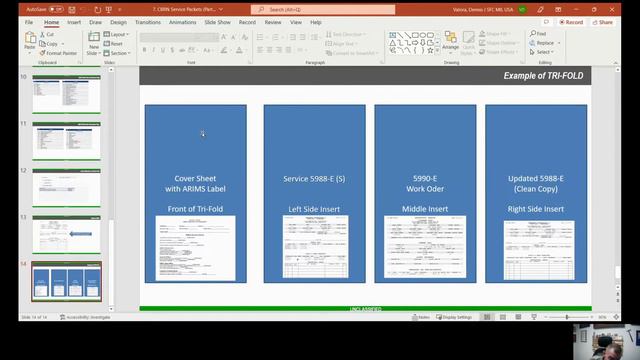Image resolution: width=640 pixels, height=360 pixels.
Task: Open the Layout dropdown
Action: point(116,34)
